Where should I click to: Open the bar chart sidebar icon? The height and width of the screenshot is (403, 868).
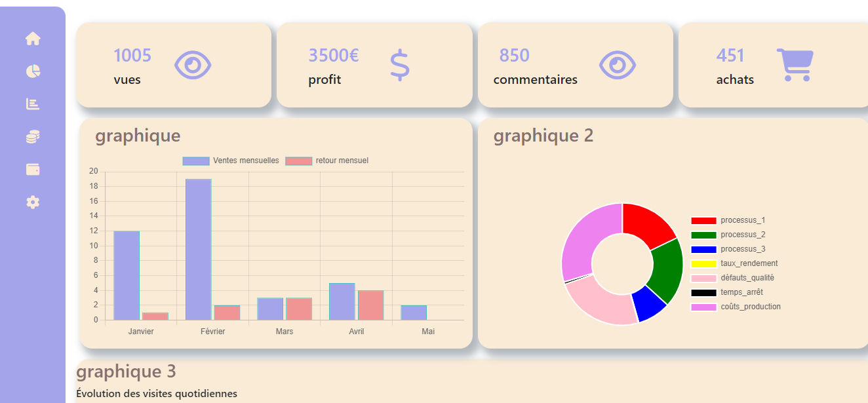[33, 104]
